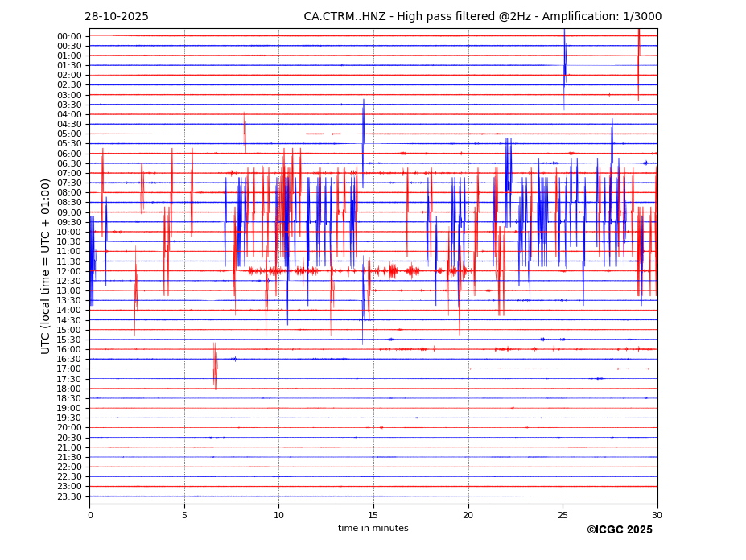Select the 23:30 time row label
This screenshot has width=746, height=560.
tap(69, 496)
